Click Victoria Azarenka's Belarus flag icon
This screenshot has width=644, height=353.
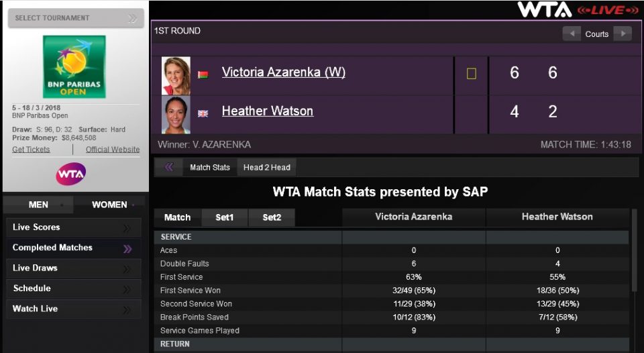tap(203, 74)
